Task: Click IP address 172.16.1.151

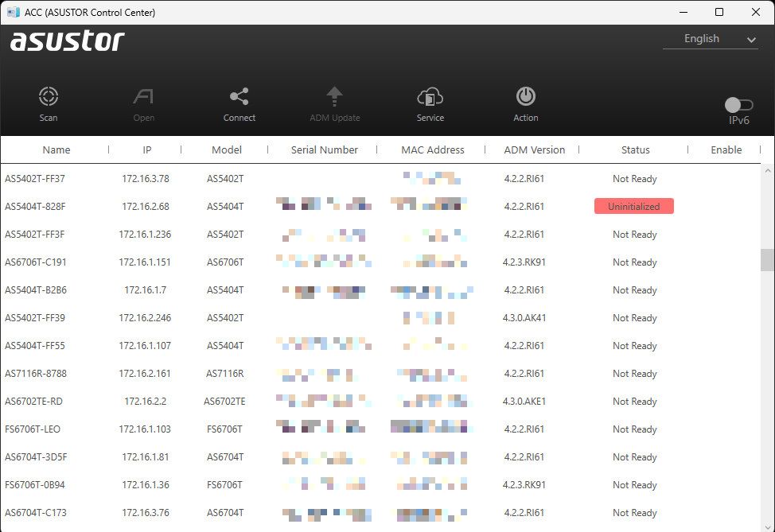Action: click(x=145, y=262)
